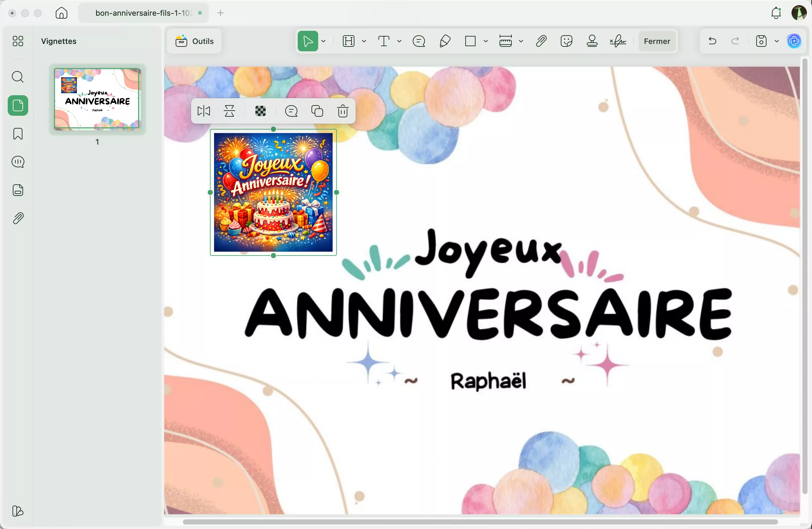
Task: Delete the selected image with the trash icon
Action: (343, 111)
